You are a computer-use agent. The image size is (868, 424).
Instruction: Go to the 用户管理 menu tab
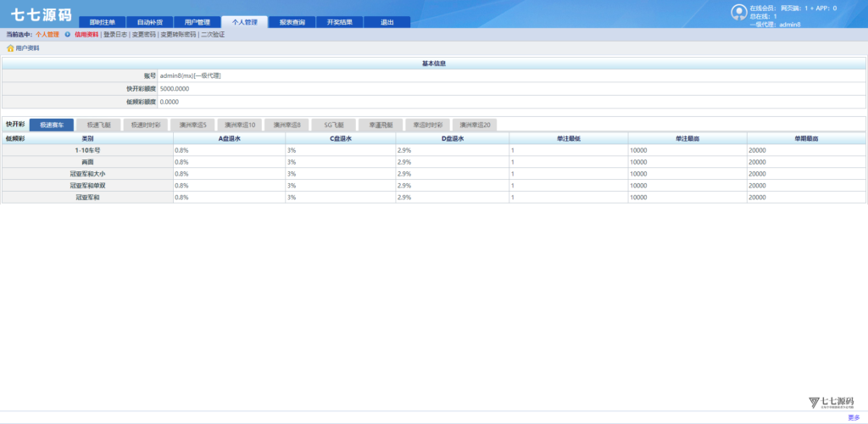click(197, 22)
